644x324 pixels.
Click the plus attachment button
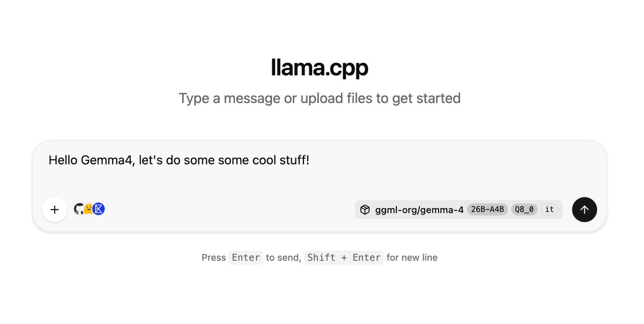(54, 209)
